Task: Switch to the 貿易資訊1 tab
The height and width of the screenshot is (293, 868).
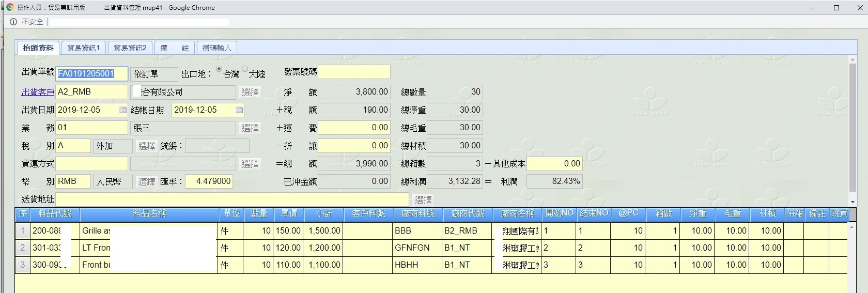Action: point(83,48)
